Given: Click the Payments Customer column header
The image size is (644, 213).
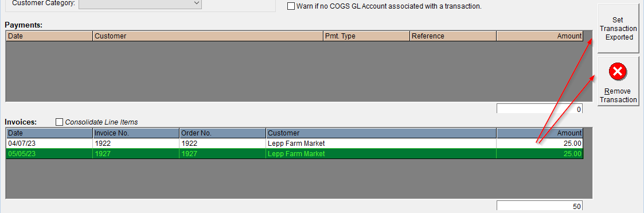Looking at the screenshot, I should (208, 36).
